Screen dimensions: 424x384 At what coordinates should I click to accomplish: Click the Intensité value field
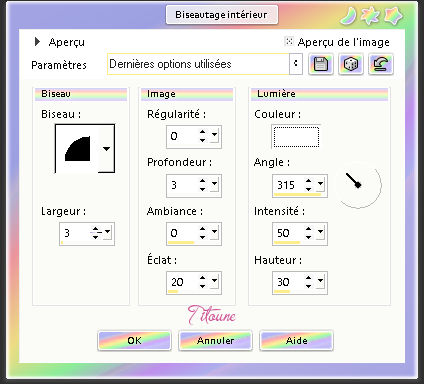coord(288,233)
